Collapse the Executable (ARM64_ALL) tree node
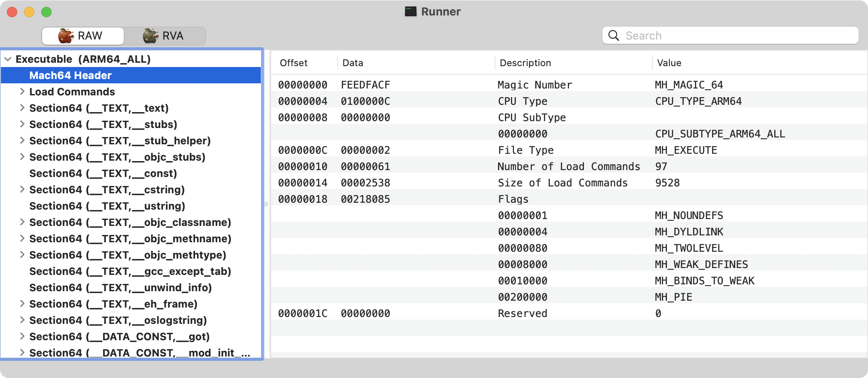This screenshot has width=868, height=378. point(8,59)
